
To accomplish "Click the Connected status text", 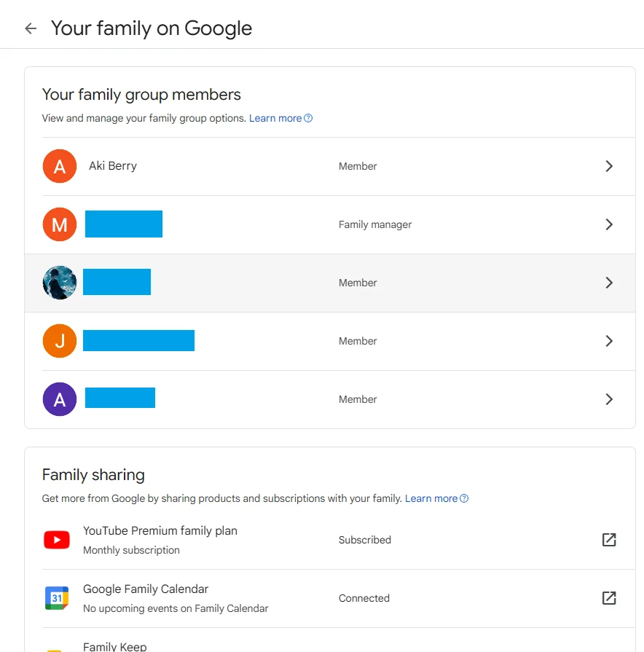I will (364, 598).
